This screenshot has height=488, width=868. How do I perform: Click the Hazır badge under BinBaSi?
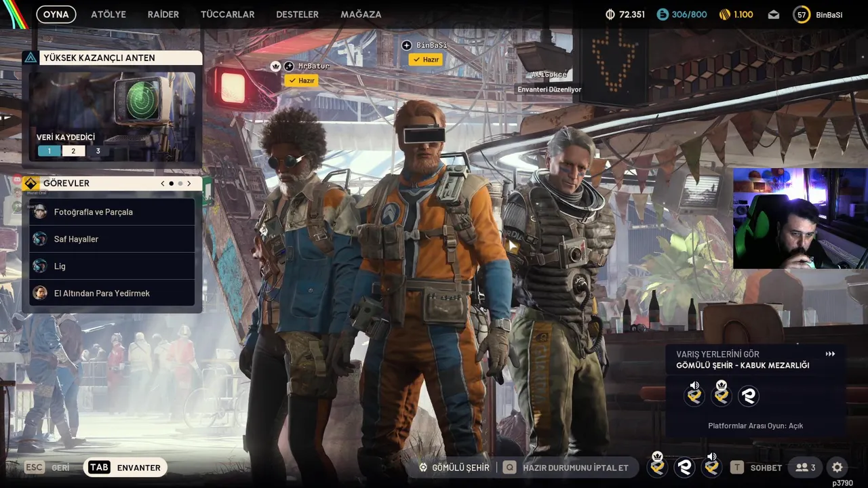pyautogui.click(x=425, y=60)
